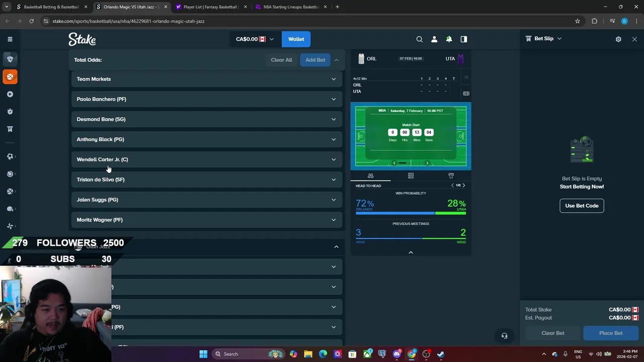Screen dimensions: 644x362
Task: Reload the page in Chrome
Action: pos(31,21)
